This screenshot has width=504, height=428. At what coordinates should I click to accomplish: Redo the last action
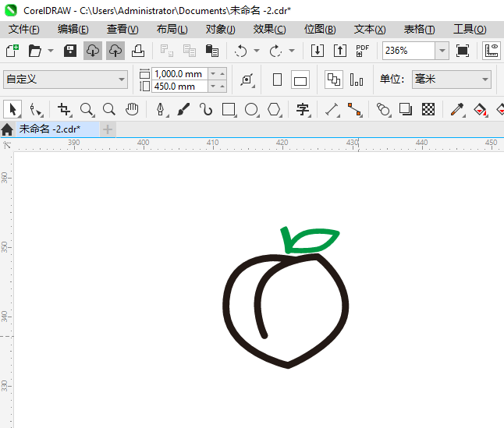click(x=275, y=51)
